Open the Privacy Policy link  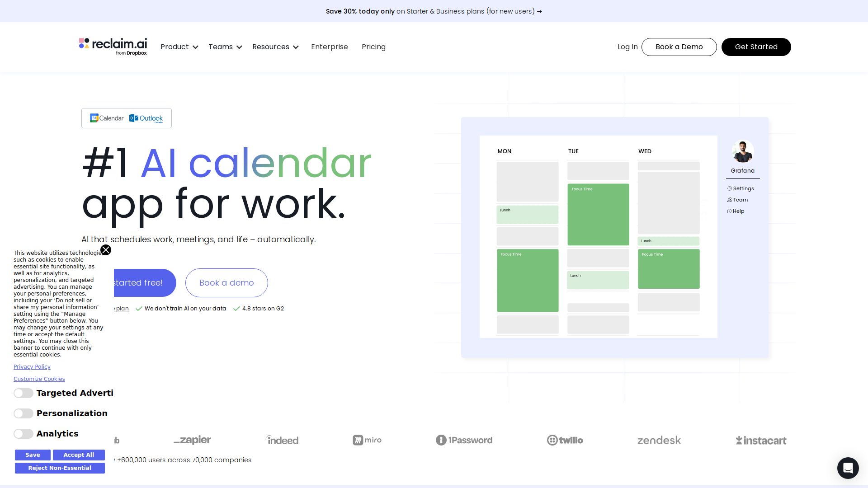(32, 367)
